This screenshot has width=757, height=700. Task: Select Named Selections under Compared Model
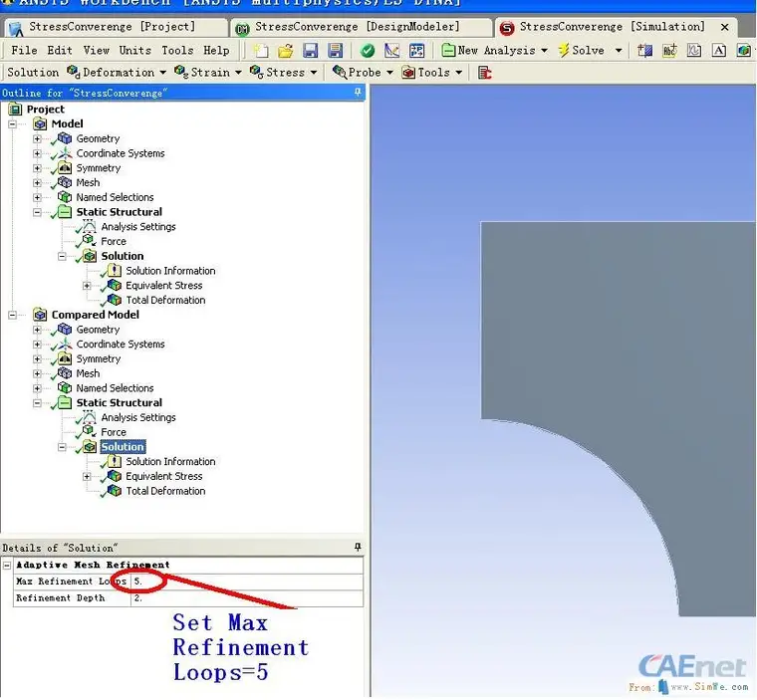pos(115,388)
